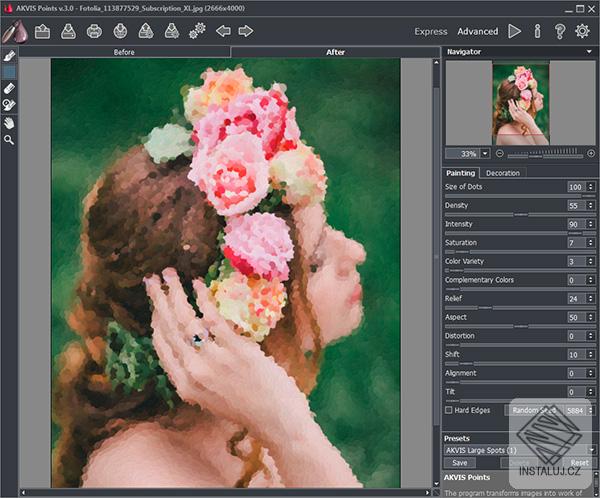The height and width of the screenshot is (498, 600).
Task: Open the zoom percentage dropdown
Action: click(485, 154)
